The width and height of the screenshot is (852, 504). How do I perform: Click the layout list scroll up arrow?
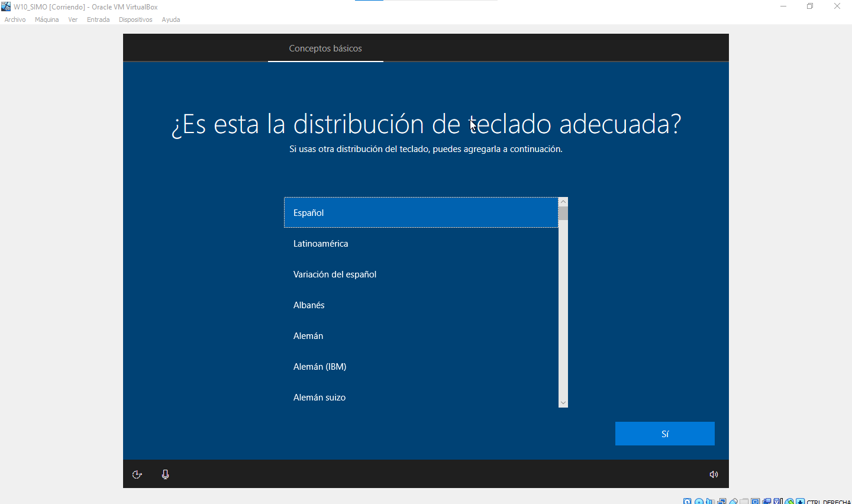(563, 202)
